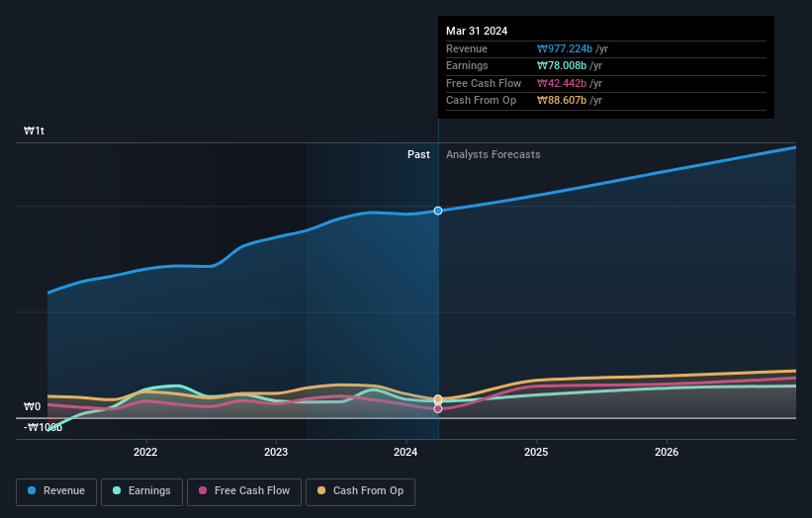812x518 pixels.
Task: Toggle the Revenue legend button
Action: click(x=56, y=491)
